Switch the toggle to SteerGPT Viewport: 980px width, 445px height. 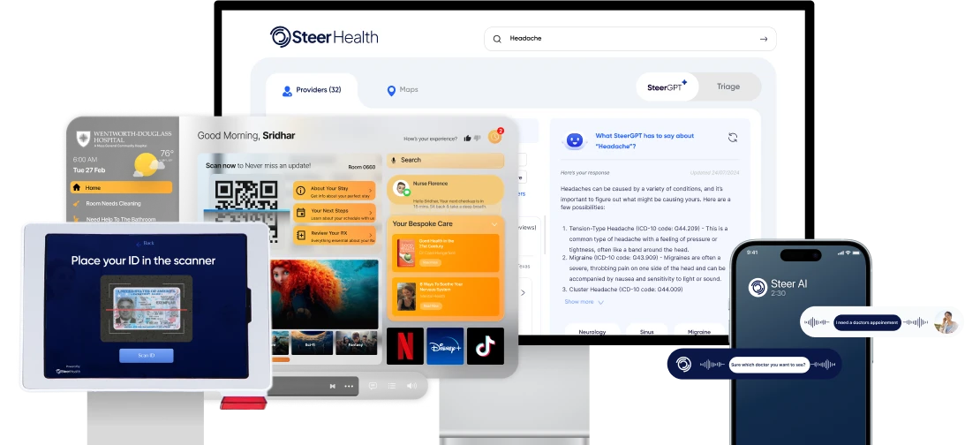pos(667,87)
